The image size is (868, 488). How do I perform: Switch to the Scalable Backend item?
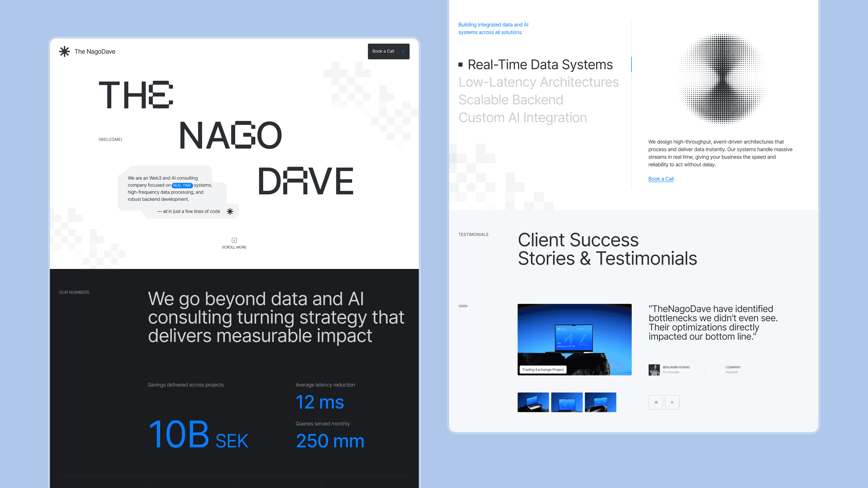tap(511, 100)
